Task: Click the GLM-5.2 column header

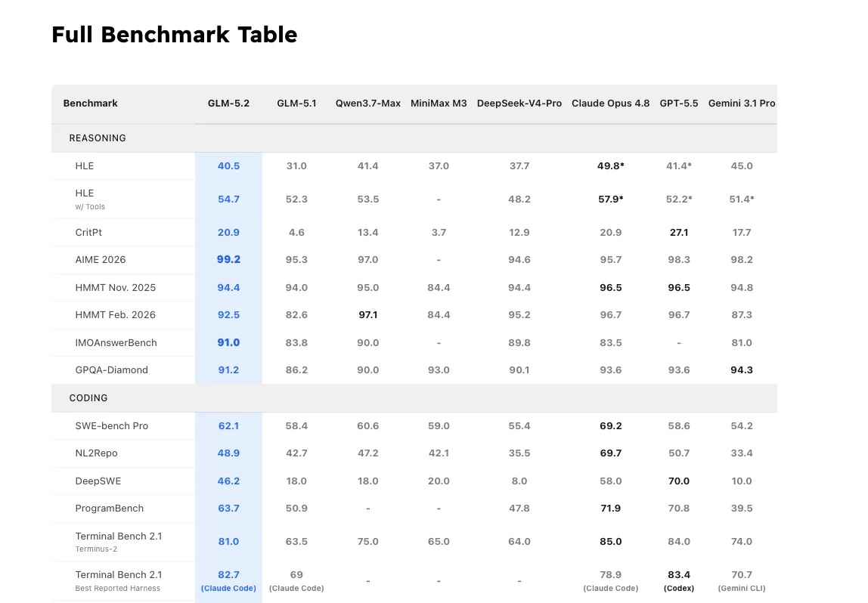Action: pyautogui.click(x=228, y=104)
